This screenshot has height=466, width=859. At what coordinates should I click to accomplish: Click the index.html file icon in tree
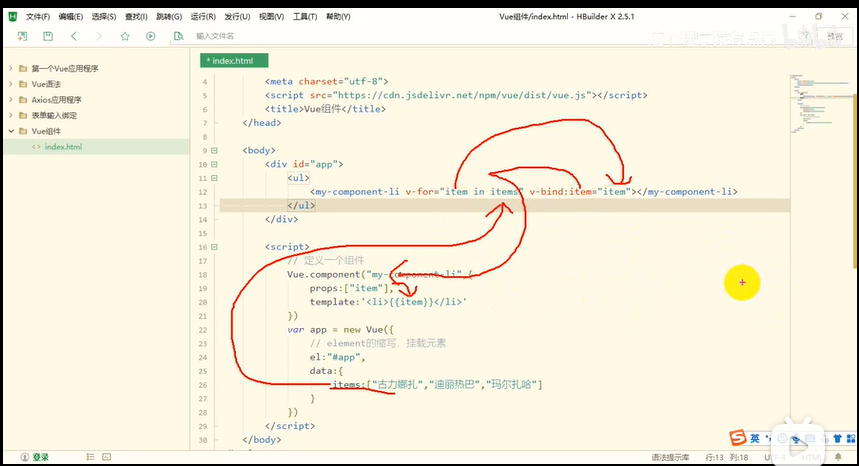tap(36, 147)
